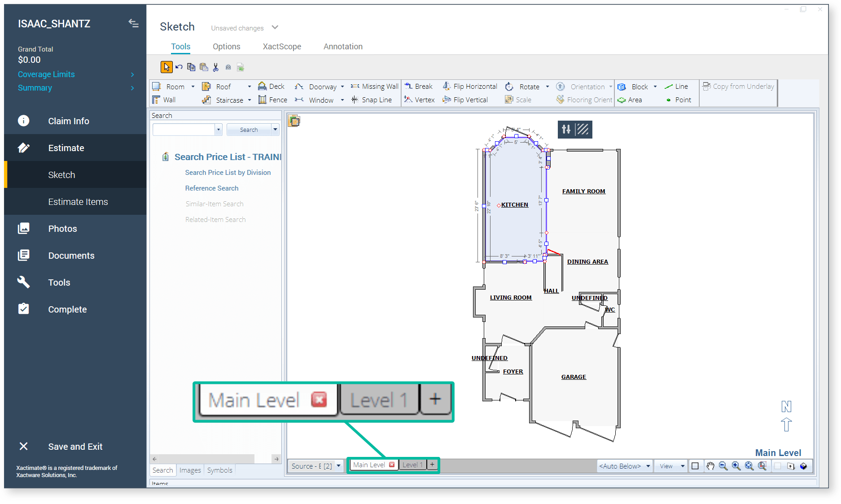Select the Pan hand tool
841x504 pixels.
click(710, 466)
